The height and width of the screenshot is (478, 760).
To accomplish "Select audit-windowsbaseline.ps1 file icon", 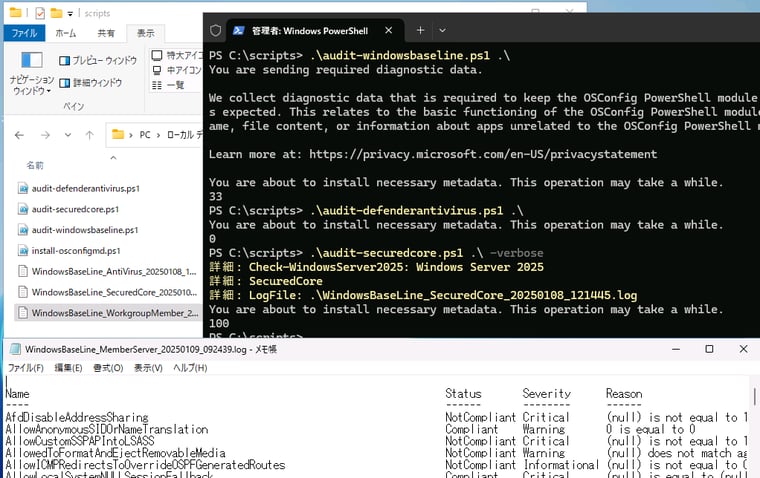I will 23,230.
